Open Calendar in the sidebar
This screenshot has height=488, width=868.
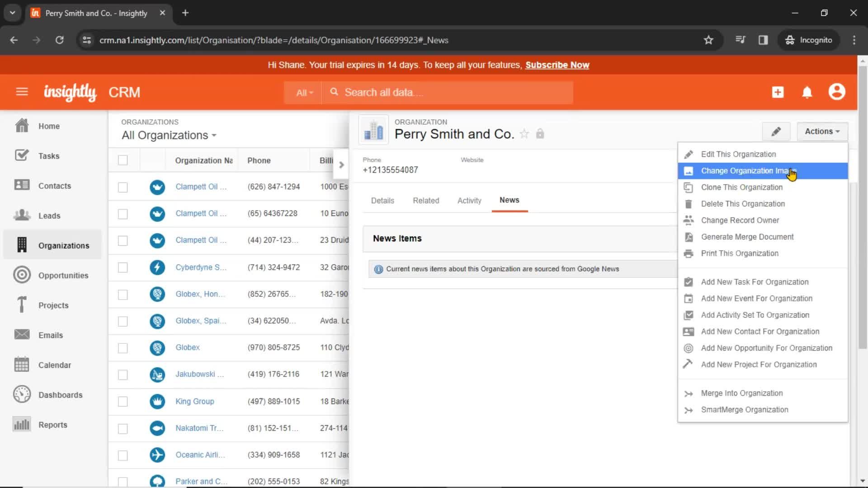[x=52, y=365]
